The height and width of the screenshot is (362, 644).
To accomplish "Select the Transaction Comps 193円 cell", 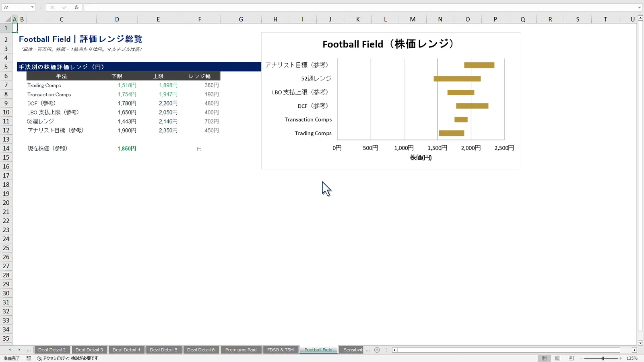I will click(200, 94).
